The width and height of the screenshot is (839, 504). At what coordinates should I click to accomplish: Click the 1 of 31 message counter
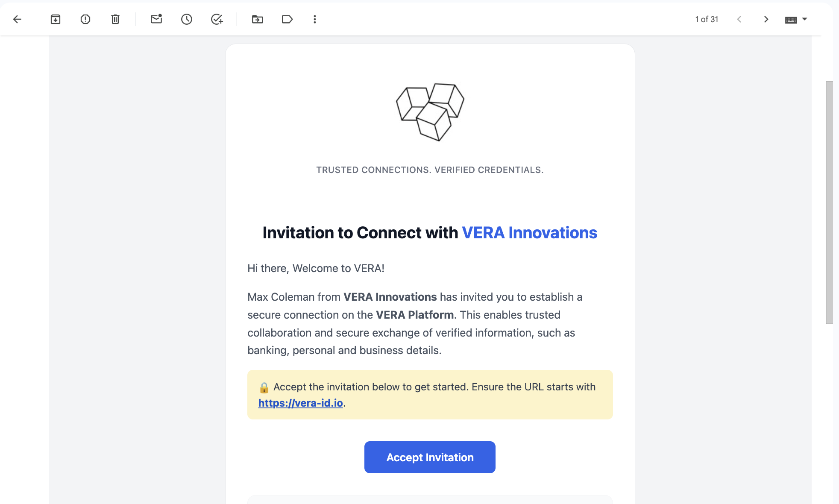coord(707,19)
